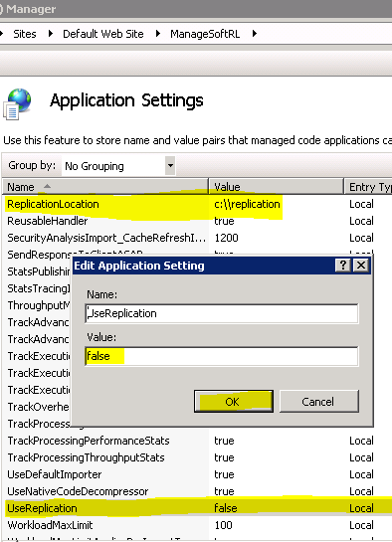This screenshot has width=392, height=542.
Task: Select the ThroughputM... setting row
Action: [38, 305]
